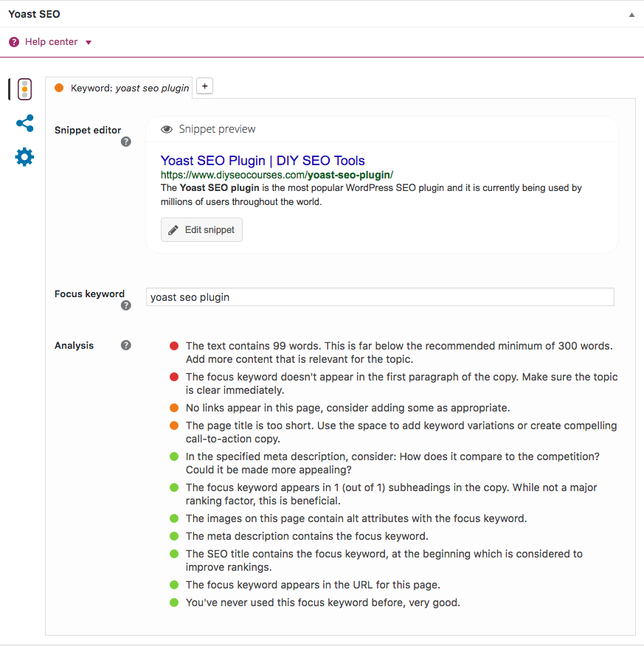Screen dimensions: 644x646
Task: Click green bullet for specified meta description
Action: pos(174,456)
